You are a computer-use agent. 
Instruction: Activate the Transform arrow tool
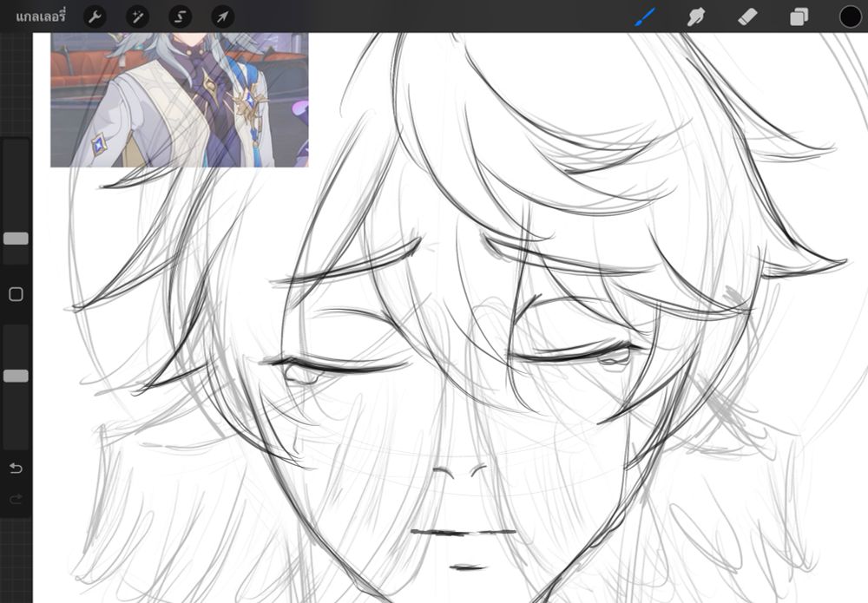[222, 17]
